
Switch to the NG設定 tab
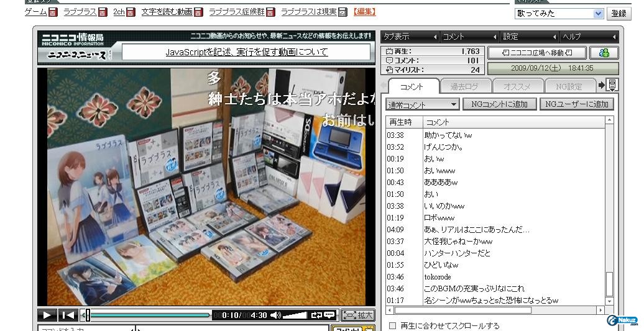coord(569,86)
